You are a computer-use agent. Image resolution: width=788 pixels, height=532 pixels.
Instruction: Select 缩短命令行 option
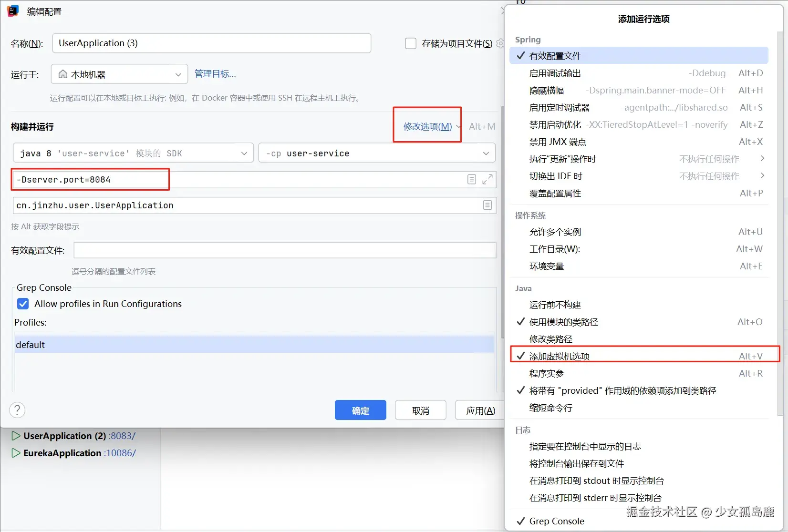[639, 408]
